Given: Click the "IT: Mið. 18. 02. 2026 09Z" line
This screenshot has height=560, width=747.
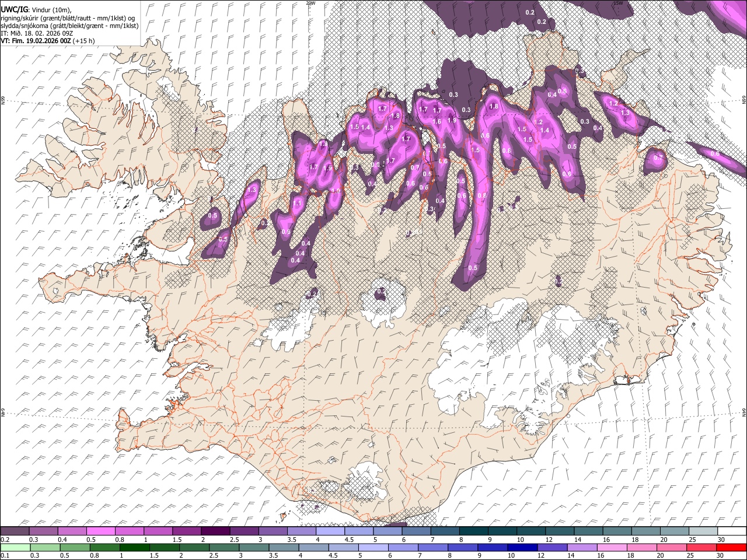Looking at the screenshot, I should pyautogui.click(x=37, y=33).
